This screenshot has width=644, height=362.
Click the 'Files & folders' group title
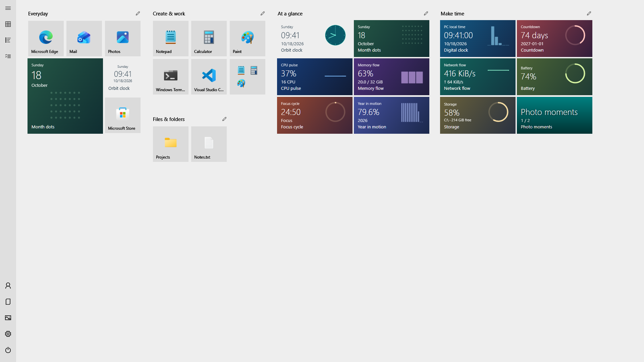(x=169, y=119)
